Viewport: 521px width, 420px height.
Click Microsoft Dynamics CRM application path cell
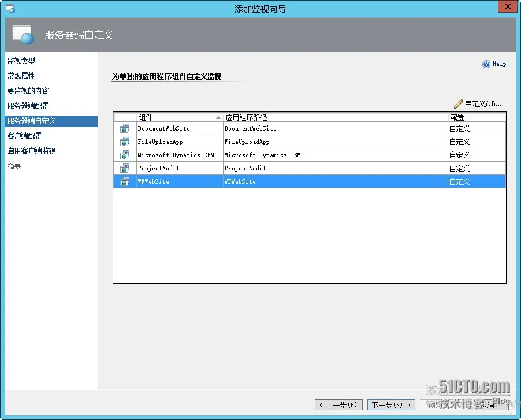(335, 155)
